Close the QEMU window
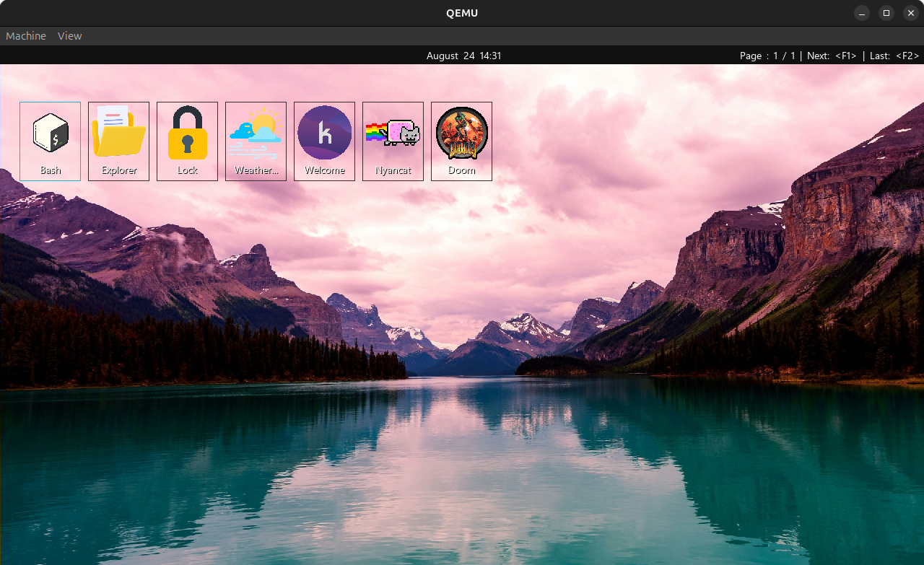This screenshot has height=565, width=924. (x=911, y=13)
